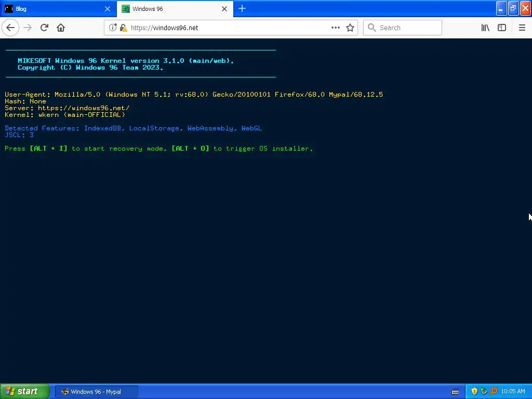Restore down the browser window
This screenshot has width=532, height=399.
tap(513, 8)
